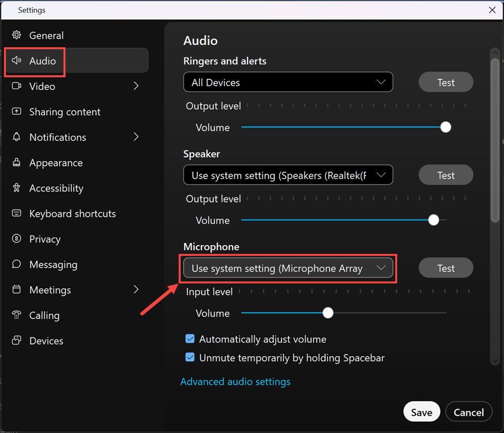The height and width of the screenshot is (433, 504).
Task: Open Advanced audio settings link
Action: point(235,382)
